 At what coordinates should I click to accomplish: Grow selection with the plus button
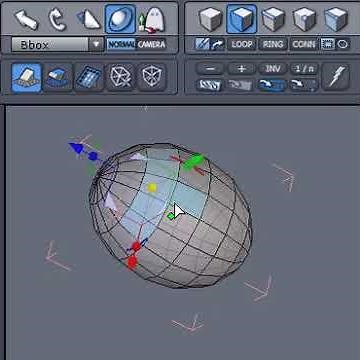pos(242,69)
